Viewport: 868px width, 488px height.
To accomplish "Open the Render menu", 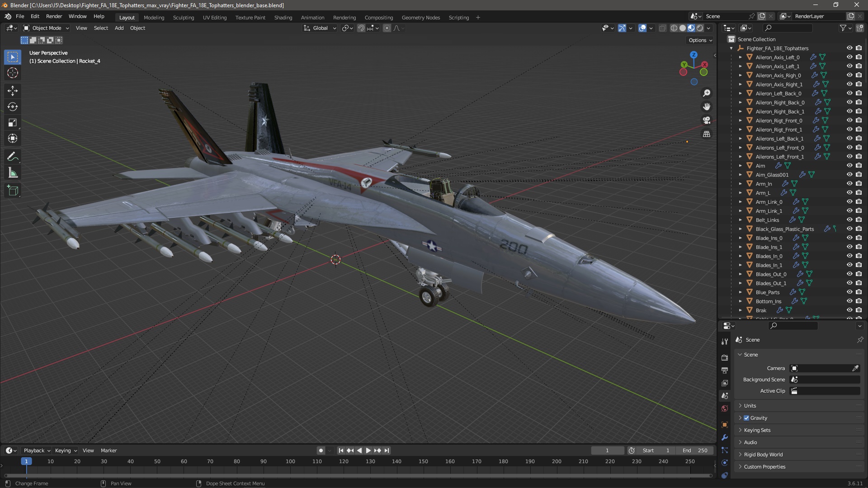I will tap(54, 16).
